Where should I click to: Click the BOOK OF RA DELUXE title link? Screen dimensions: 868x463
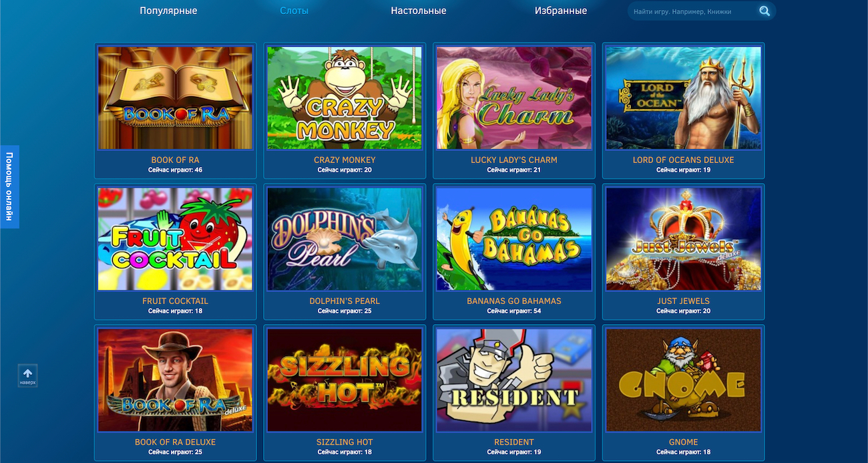[x=175, y=442]
